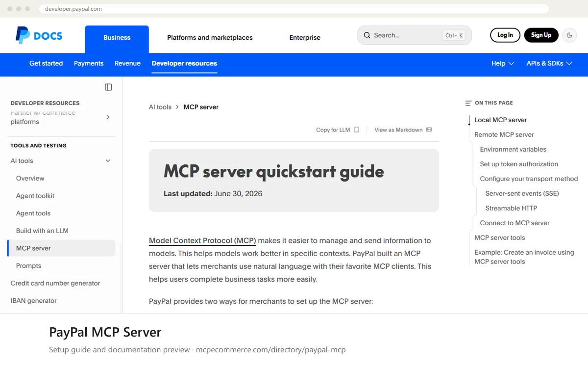Click the Search field

pyautogui.click(x=415, y=35)
